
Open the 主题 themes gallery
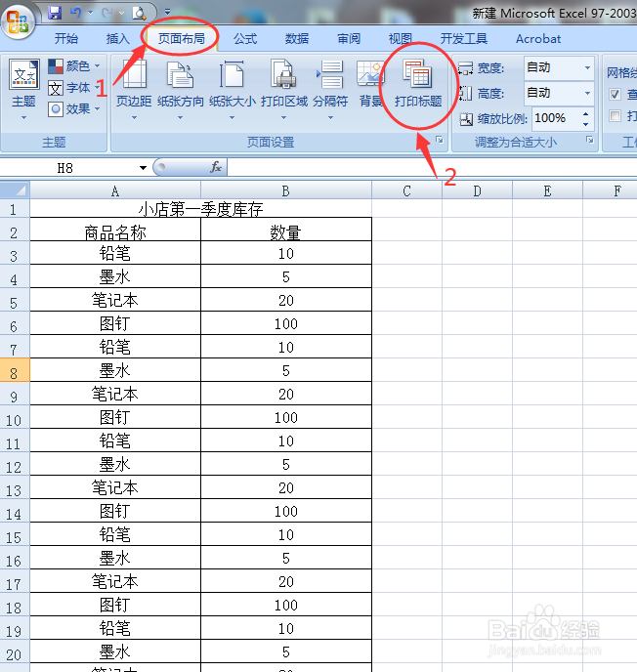tap(24, 89)
